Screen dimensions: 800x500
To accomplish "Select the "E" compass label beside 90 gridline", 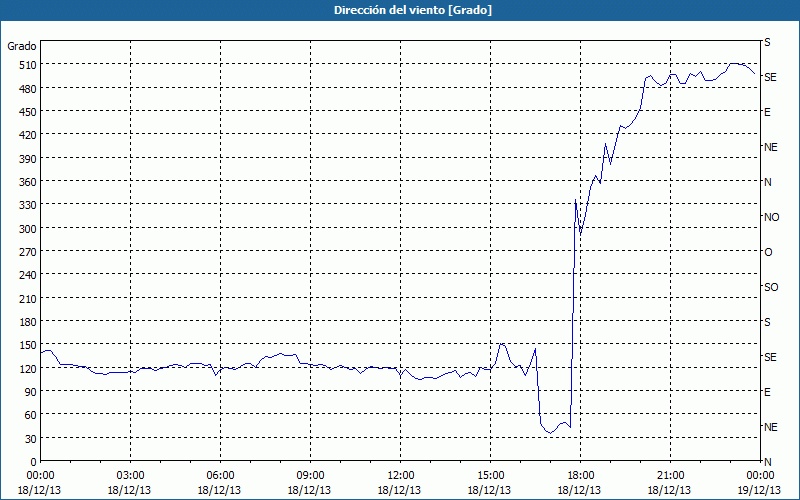I will [x=767, y=392].
